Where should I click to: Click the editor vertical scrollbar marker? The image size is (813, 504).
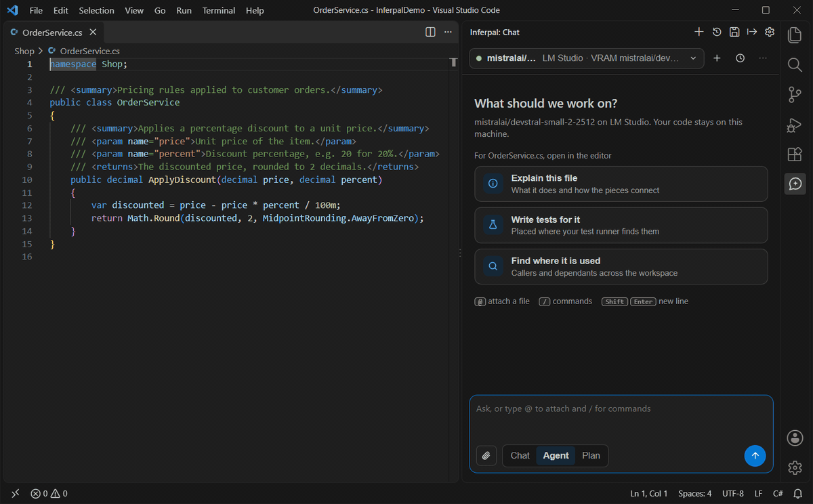click(454, 62)
